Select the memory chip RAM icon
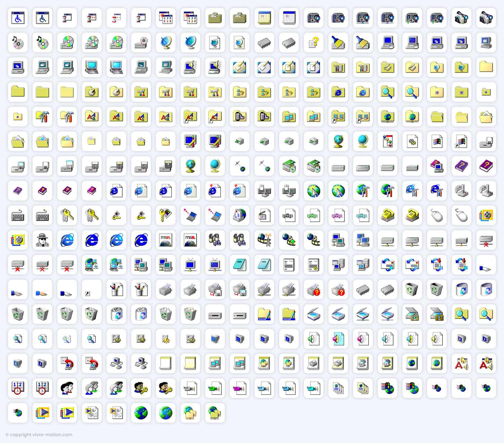Screen dimensions: 504x443 click(x=264, y=43)
